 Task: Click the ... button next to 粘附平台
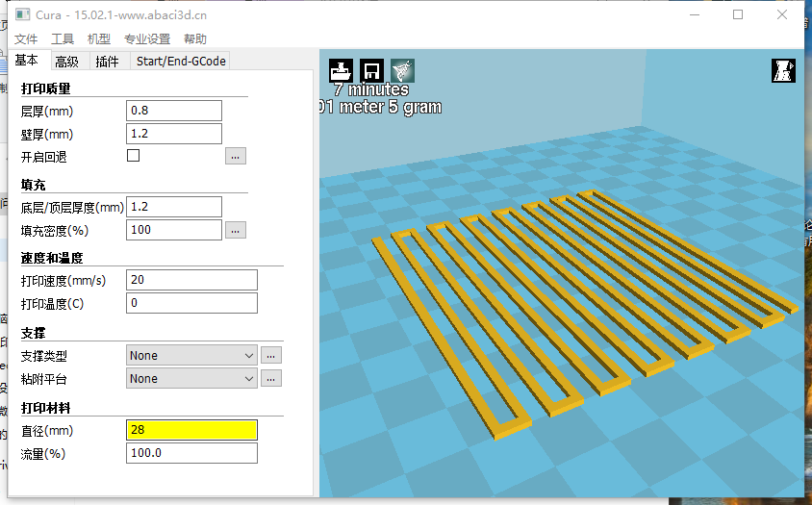pos(271,379)
